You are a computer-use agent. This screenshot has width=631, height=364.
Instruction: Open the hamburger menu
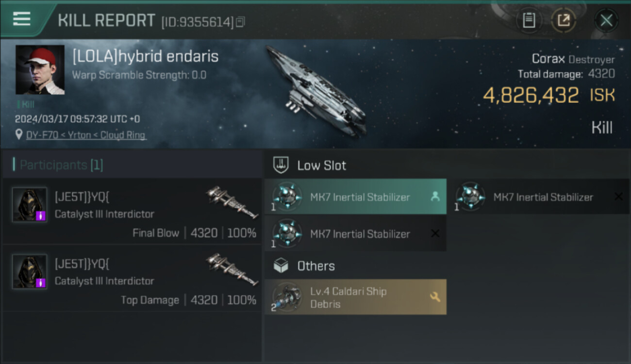pos(22,19)
